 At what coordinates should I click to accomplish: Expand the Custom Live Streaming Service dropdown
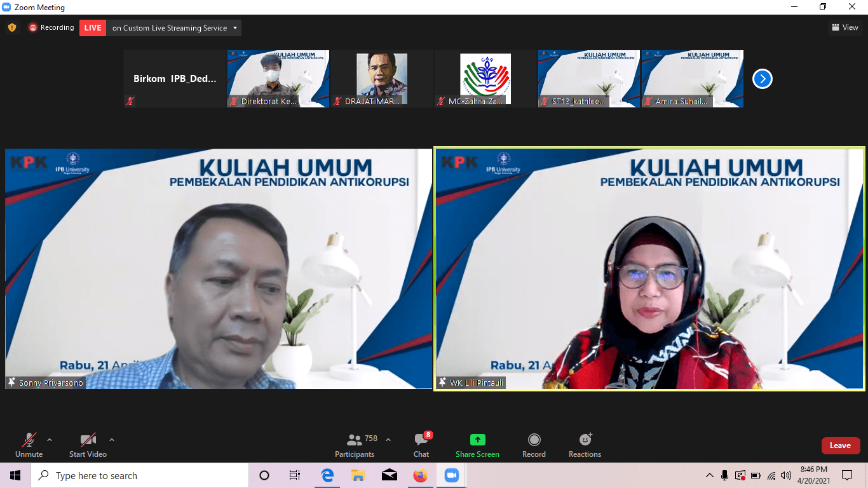click(235, 27)
